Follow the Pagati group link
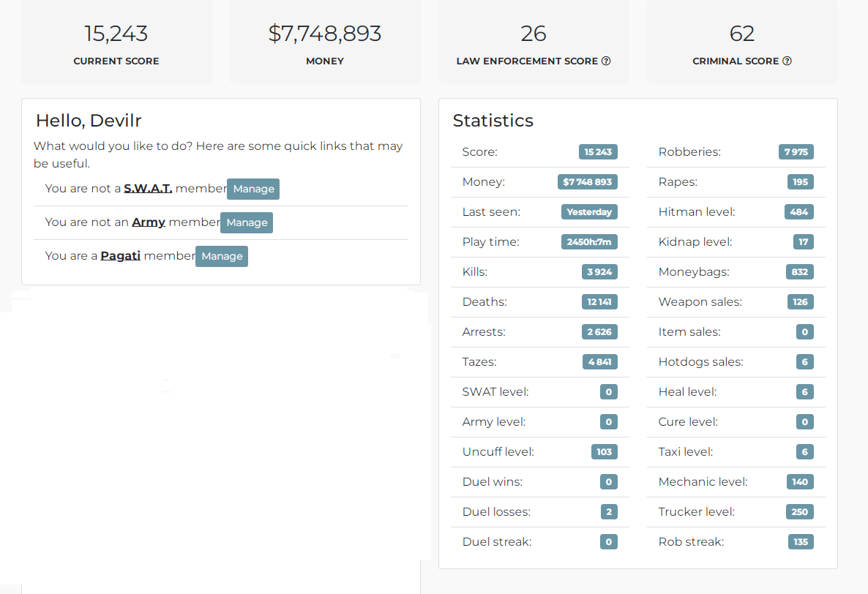 pyautogui.click(x=120, y=256)
